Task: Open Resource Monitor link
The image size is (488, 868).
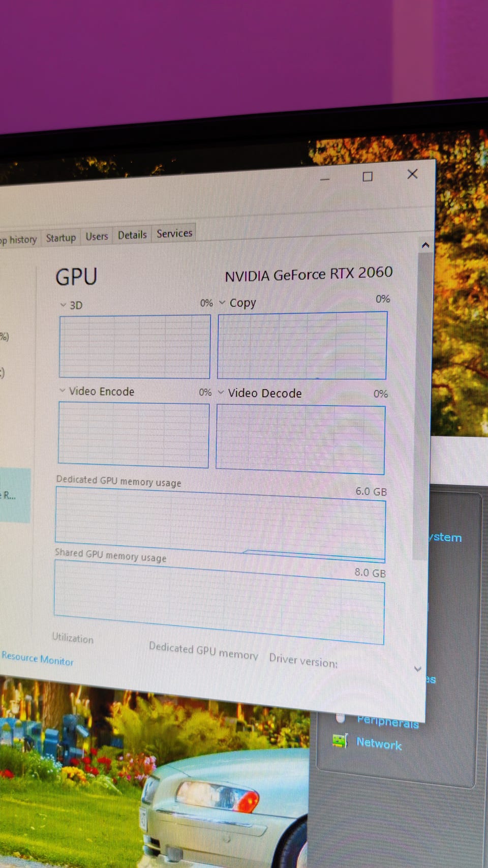Action: (38, 659)
